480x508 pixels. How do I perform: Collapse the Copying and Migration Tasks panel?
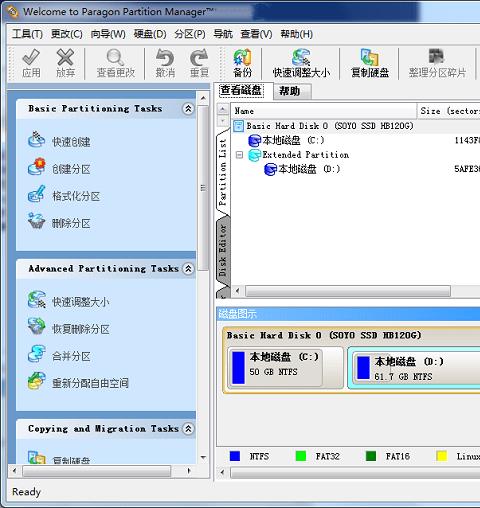(x=188, y=428)
